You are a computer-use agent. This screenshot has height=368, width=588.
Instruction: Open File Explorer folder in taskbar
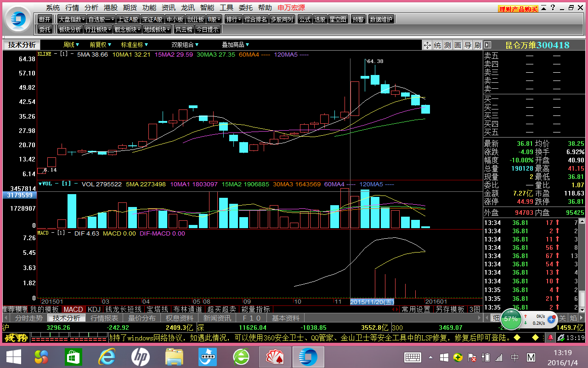[175, 357]
